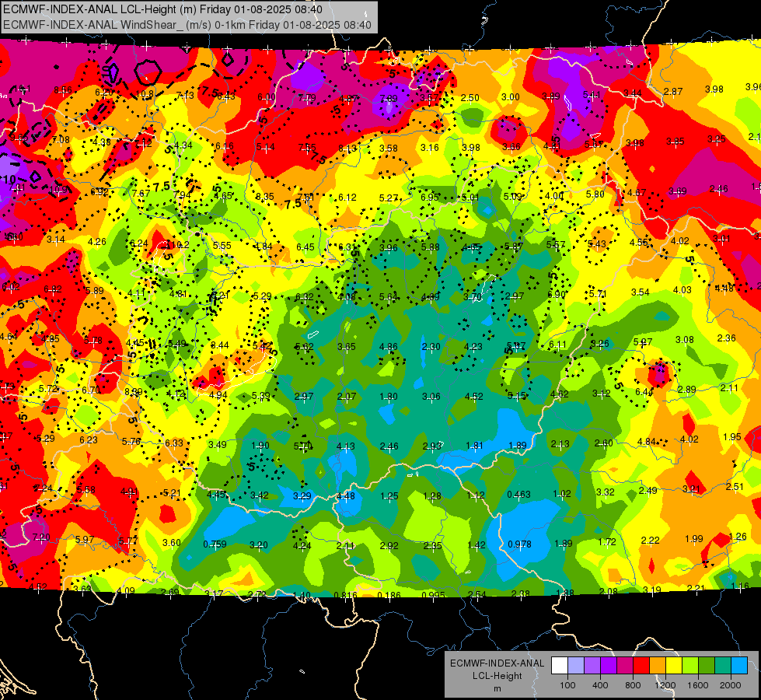The height and width of the screenshot is (700, 761).
Task: Click the 8.35 wind shear value
Action: pyautogui.click(x=265, y=197)
